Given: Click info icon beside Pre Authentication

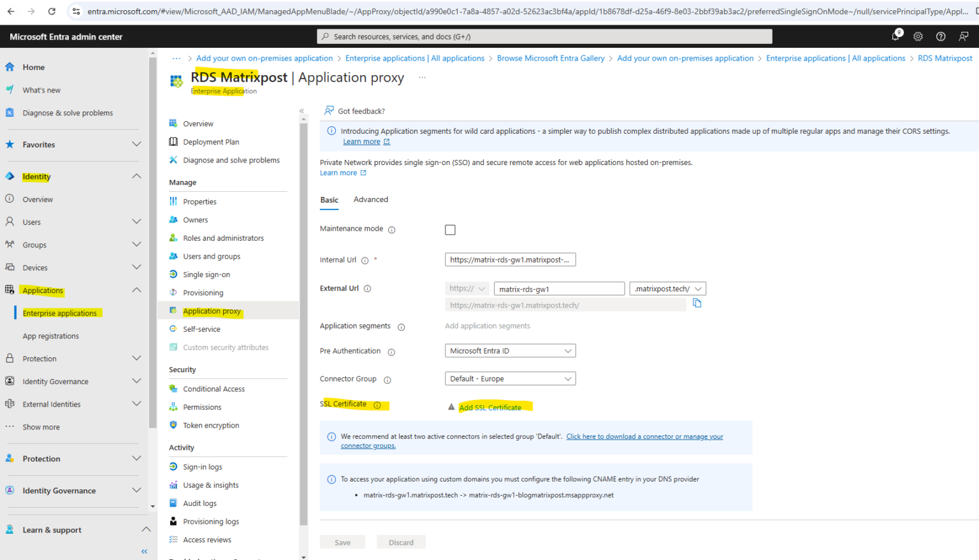Looking at the screenshot, I should pos(391,352).
